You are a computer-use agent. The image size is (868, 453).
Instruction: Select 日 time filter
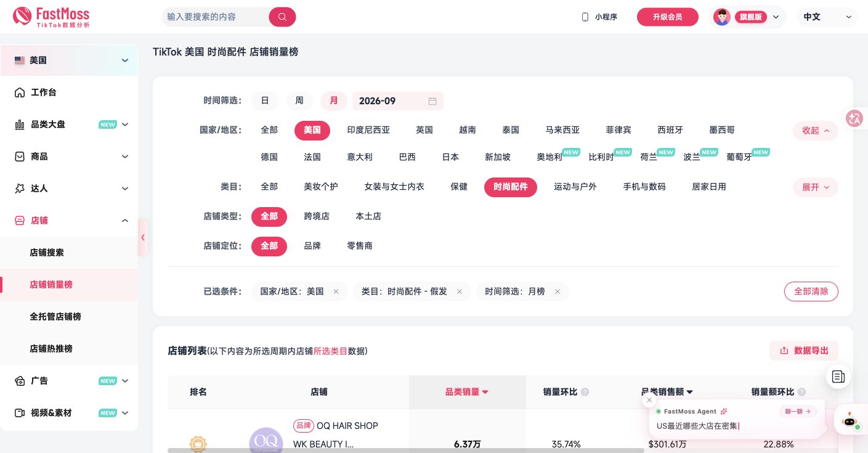(265, 100)
